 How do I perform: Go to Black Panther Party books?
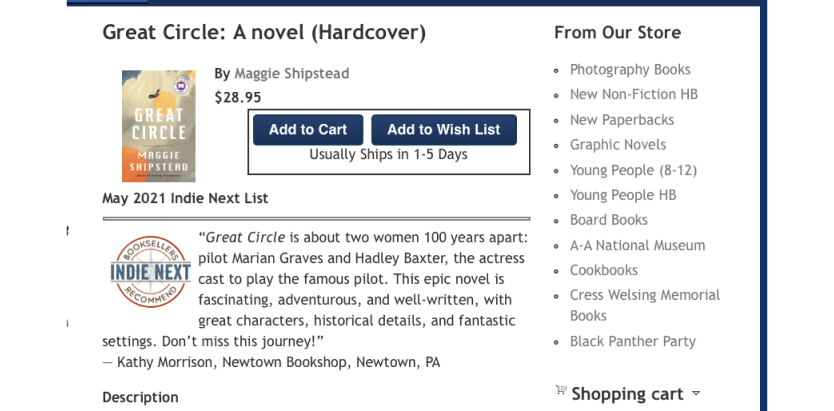pyautogui.click(x=632, y=341)
